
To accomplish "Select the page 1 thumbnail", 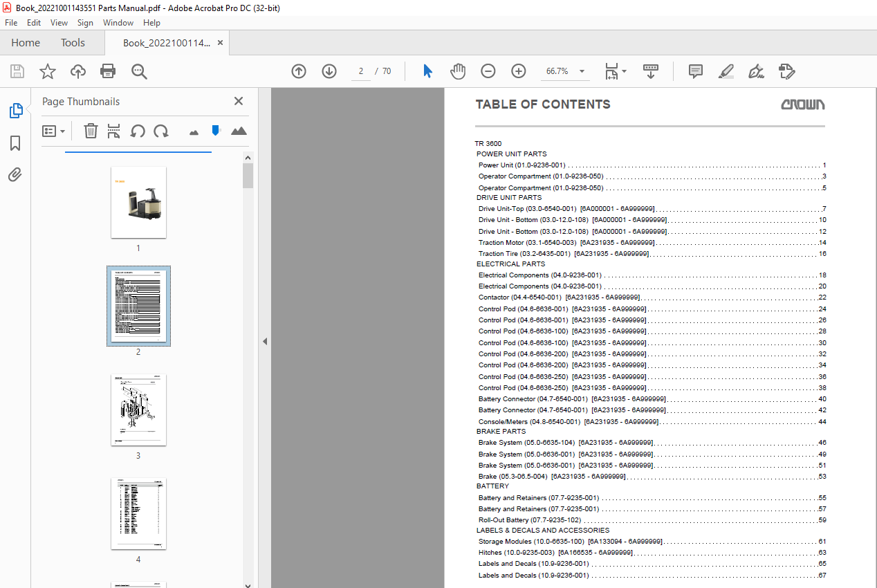I will [x=138, y=202].
